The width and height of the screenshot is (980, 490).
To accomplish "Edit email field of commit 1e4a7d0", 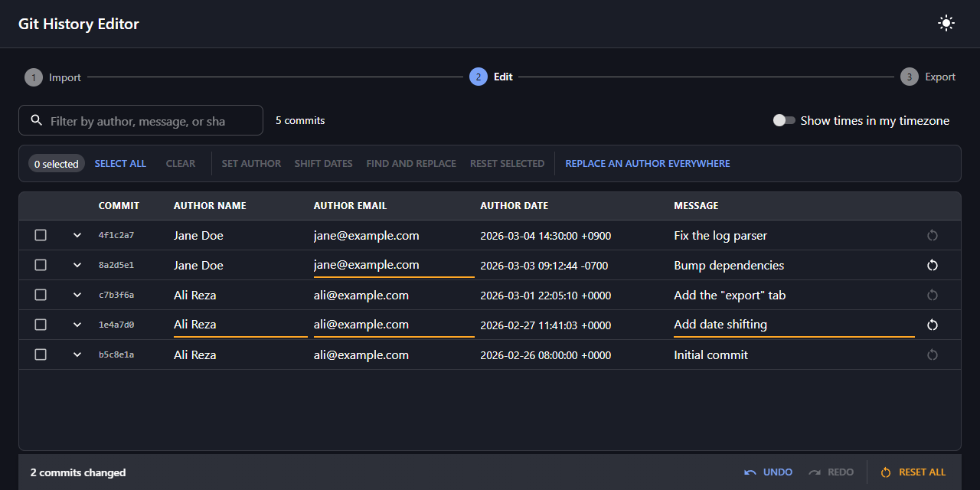I will pos(394,325).
